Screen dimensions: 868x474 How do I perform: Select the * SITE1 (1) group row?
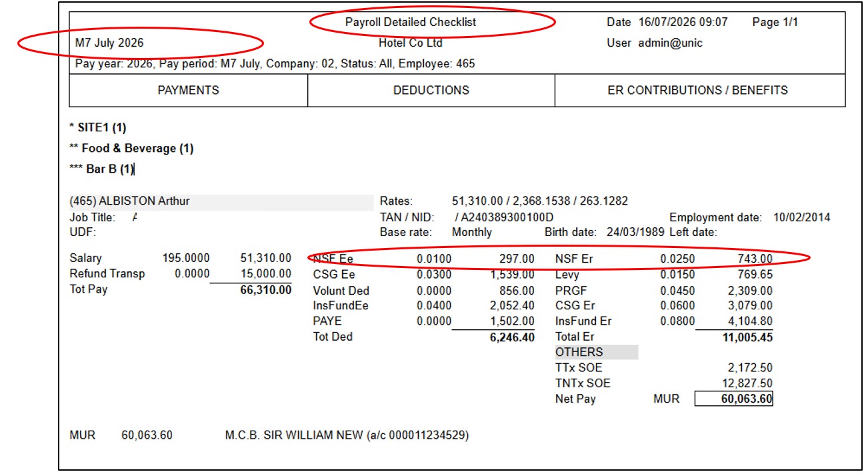point(98,127)
